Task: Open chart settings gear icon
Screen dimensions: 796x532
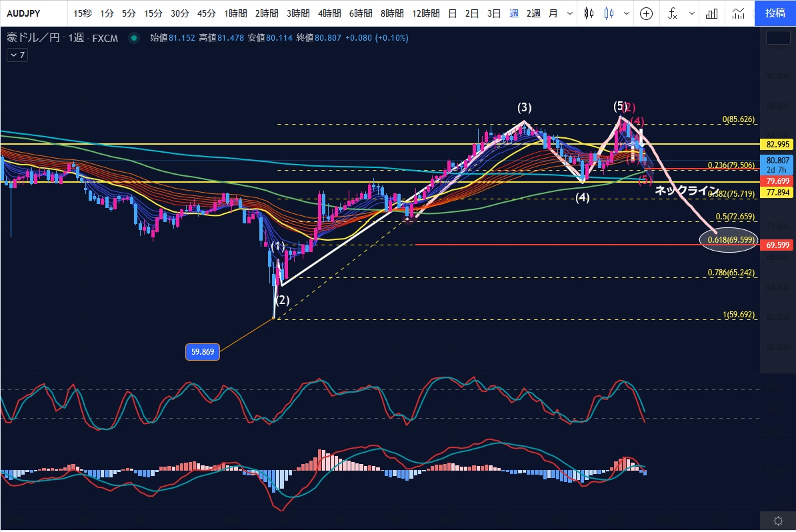Action: [778, 521]
